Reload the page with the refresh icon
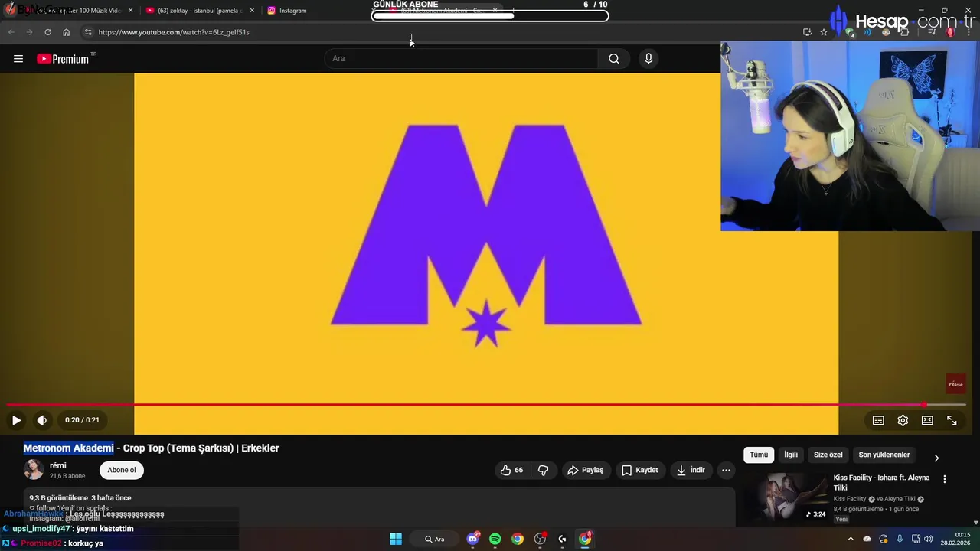 47,32
